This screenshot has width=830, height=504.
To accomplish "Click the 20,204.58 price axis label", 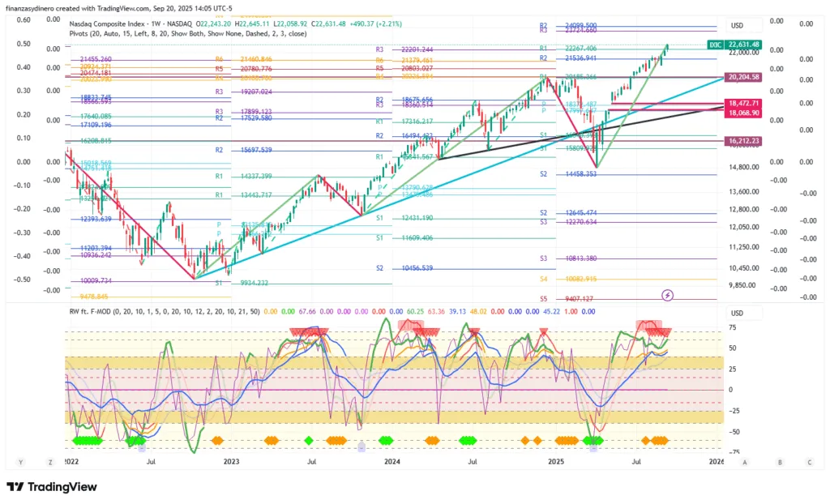I will coord(744,77).
